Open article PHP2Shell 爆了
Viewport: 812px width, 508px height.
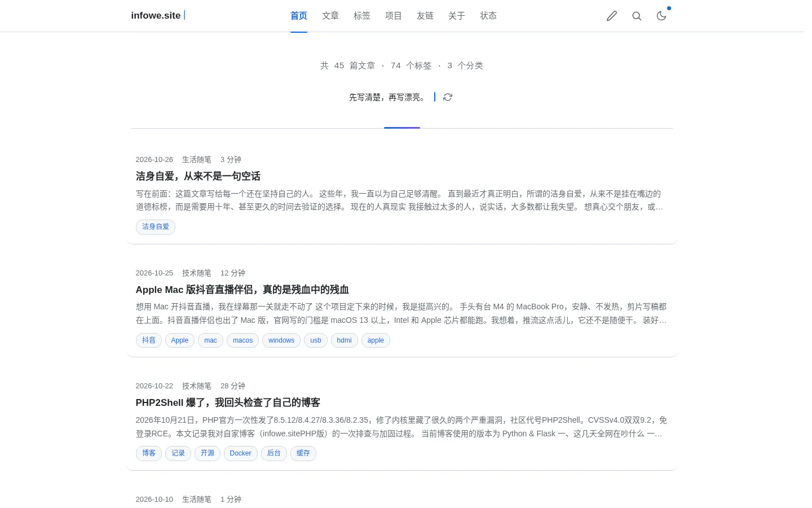coord(228,402)
